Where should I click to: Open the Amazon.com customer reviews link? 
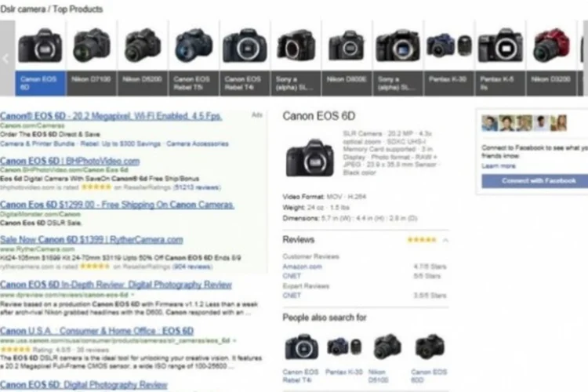[x=303, y=267]
